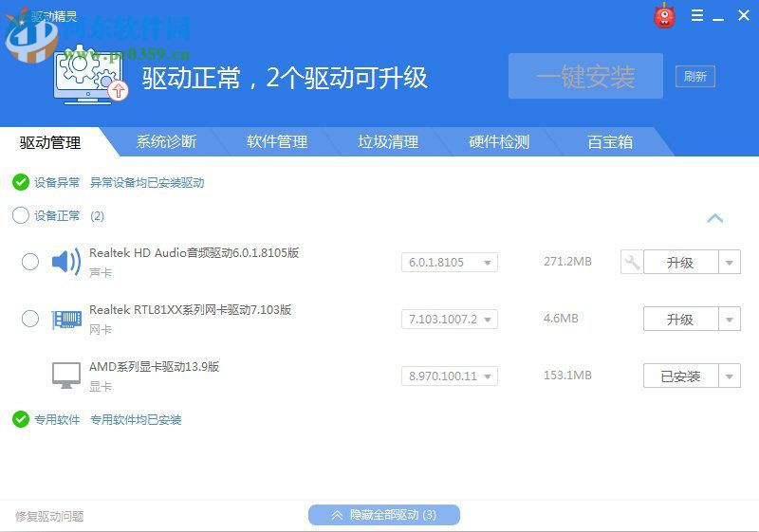Screen dimensions: 759x532
Task: Click the speaker sound card icon
Action: click(66, 262)
